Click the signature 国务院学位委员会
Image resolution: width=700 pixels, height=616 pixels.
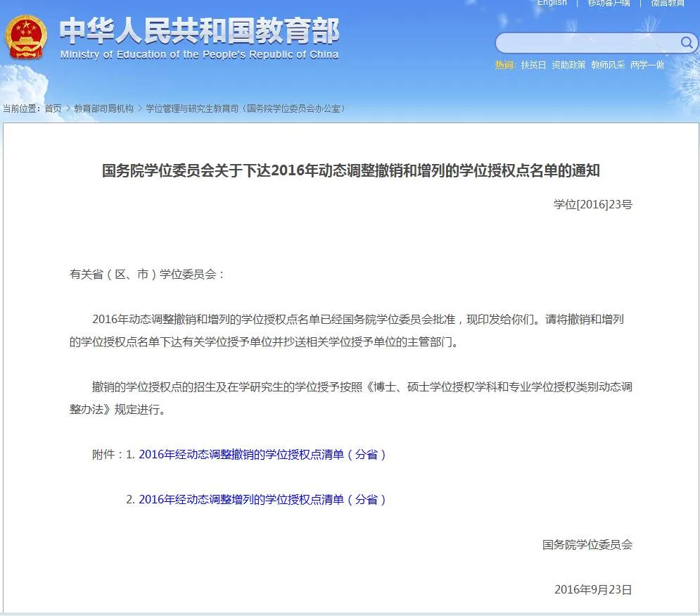(587, 544)
